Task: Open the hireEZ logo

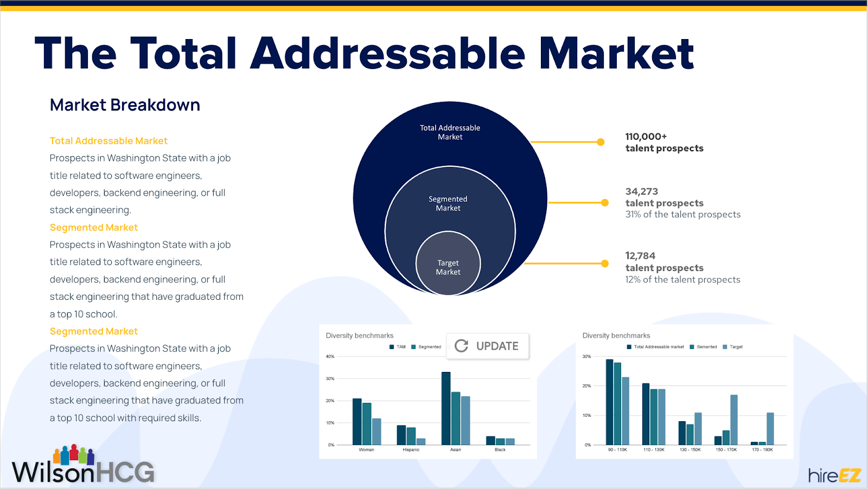Action: point(834,475)
